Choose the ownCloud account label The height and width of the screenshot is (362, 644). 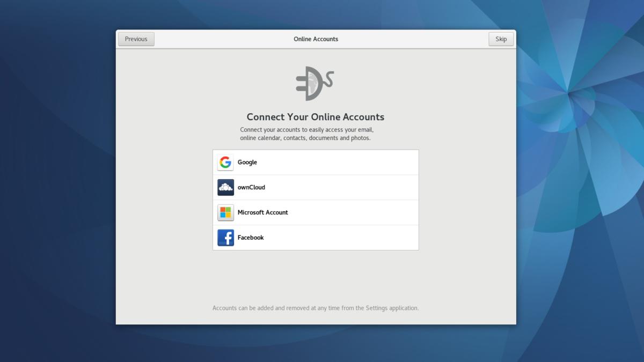point(251,187)
